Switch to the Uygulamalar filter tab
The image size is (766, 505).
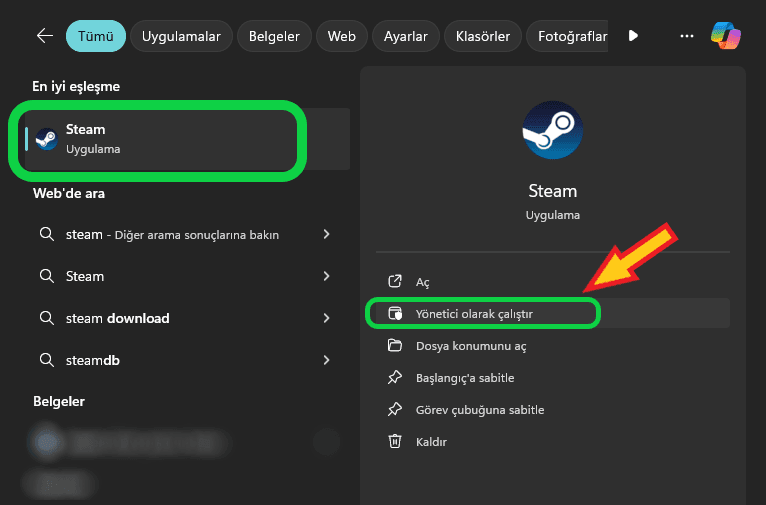click(181, 36)
